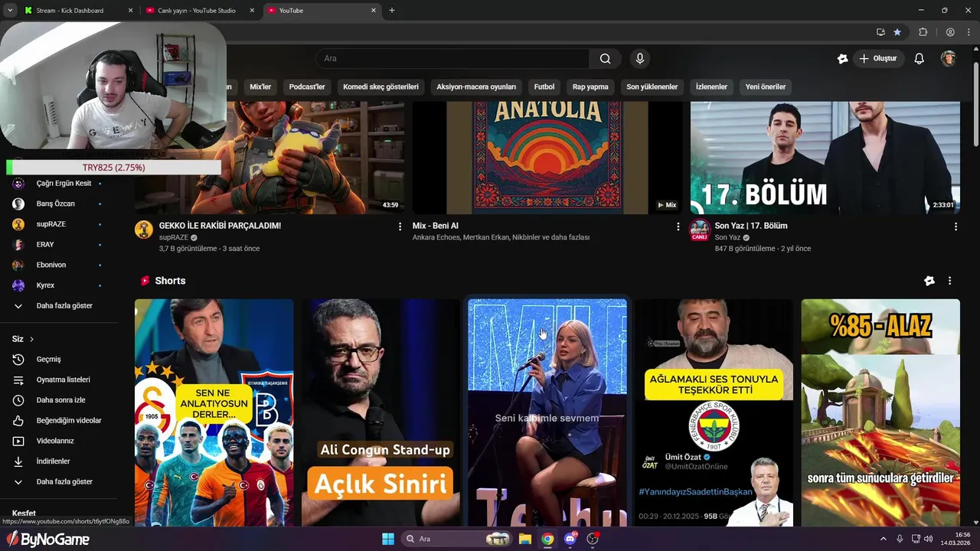980x551 pixels.
Task: Click the Windows taskbar Ara search box
Action: click(456, 539)
